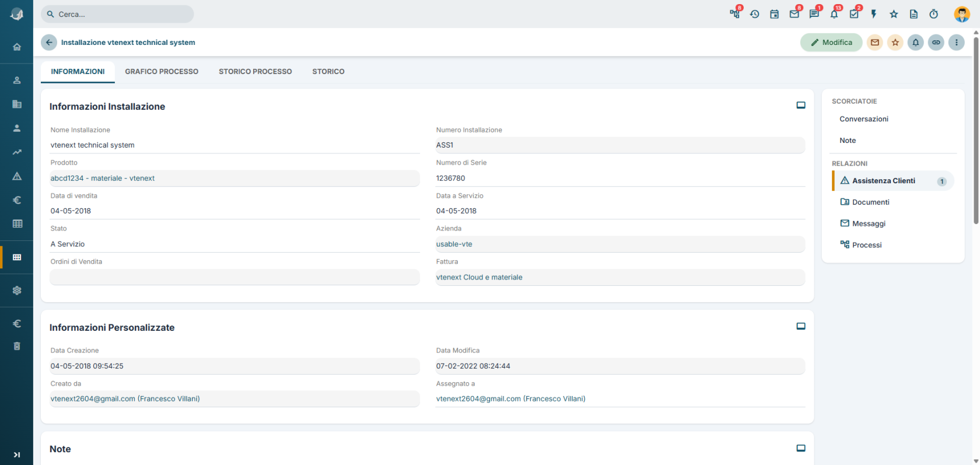Click Data di vendita value 04-05-2018

point(235,211)
